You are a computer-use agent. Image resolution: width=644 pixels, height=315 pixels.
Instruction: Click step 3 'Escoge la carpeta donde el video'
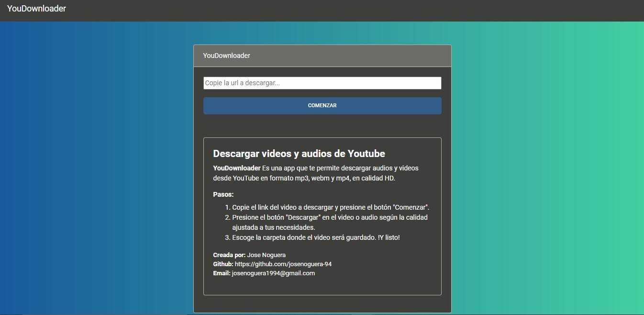pos(316,237)
